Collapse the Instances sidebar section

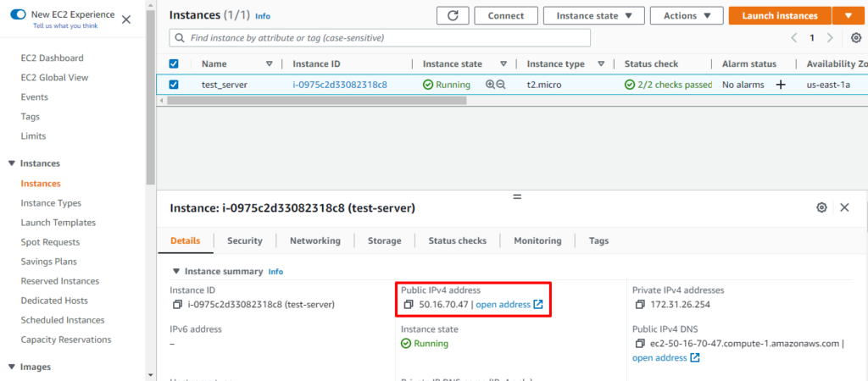coord(12,163)
